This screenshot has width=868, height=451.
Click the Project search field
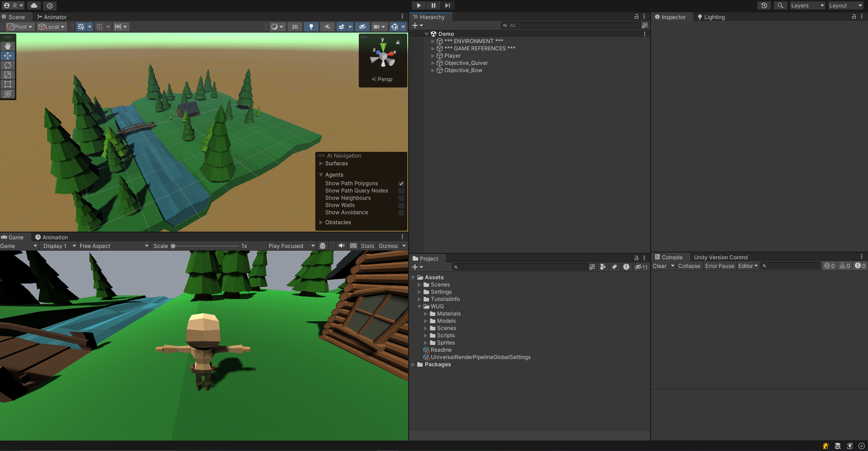pos(520,267)
